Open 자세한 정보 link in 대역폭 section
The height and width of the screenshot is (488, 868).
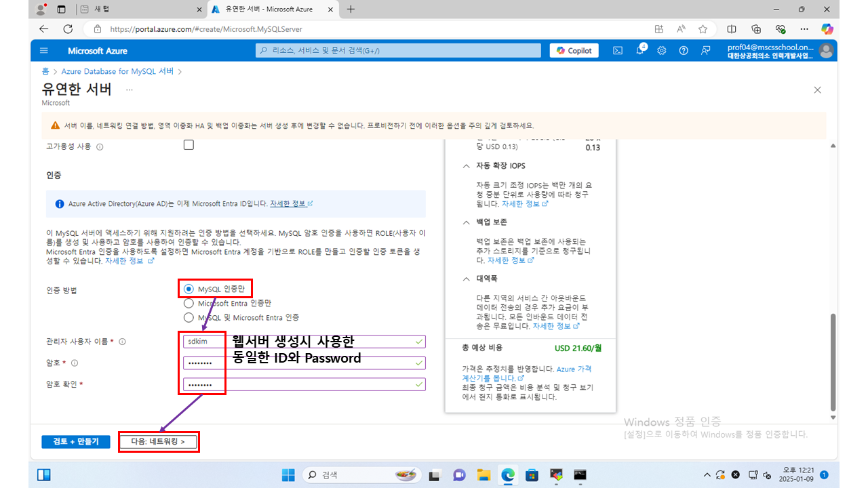coord(556,326)
